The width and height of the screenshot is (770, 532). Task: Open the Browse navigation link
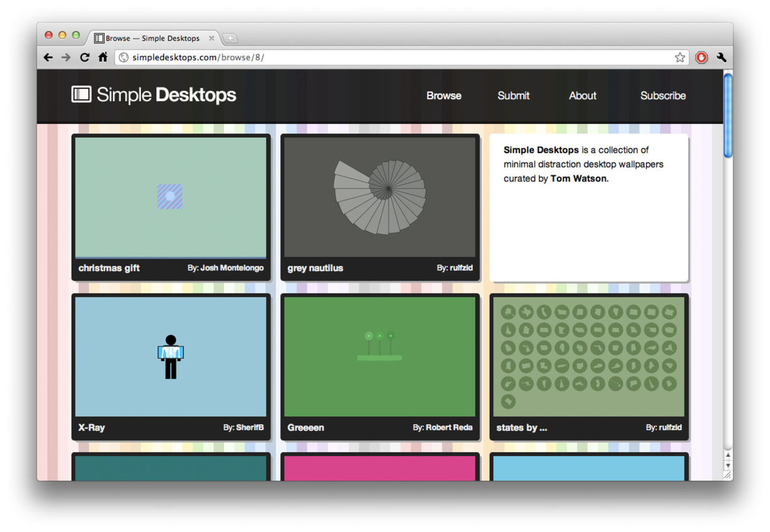tap(443, 96)
